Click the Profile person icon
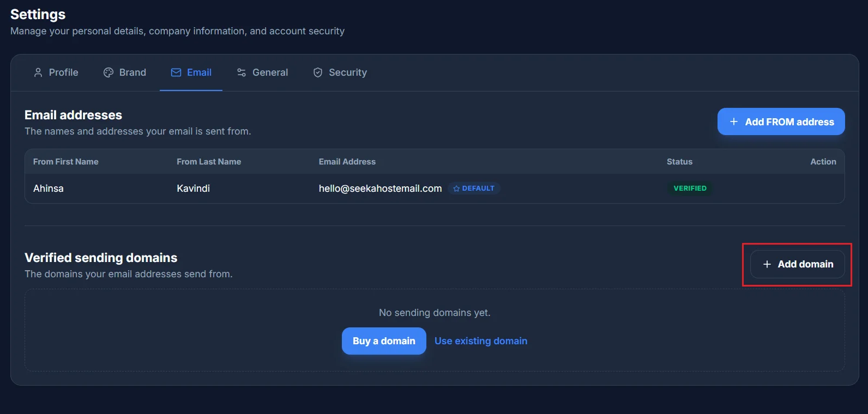 pyautogui.click(x=38, y=72)
